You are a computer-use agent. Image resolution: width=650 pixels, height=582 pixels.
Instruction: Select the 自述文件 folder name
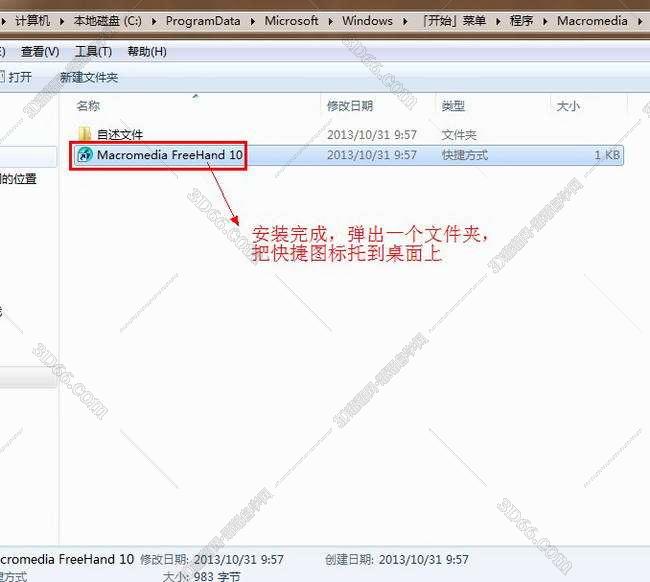pyautogui.click(x=120, y=134)
